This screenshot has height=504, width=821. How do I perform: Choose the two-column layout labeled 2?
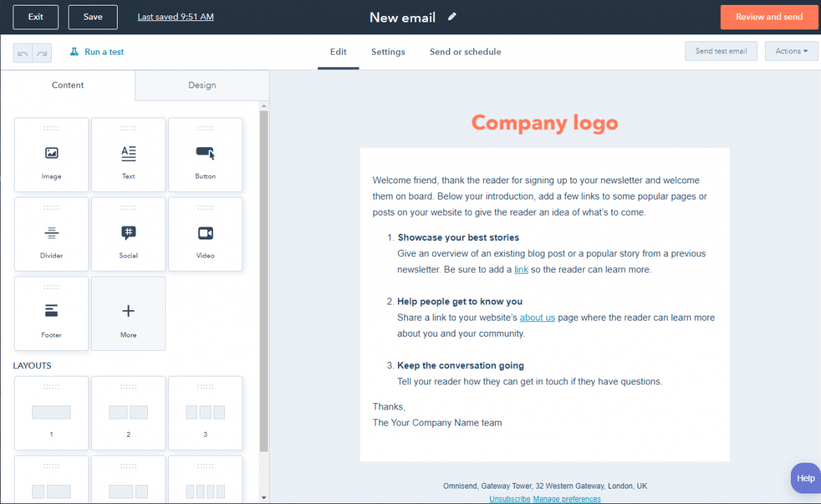click(128, 413)
